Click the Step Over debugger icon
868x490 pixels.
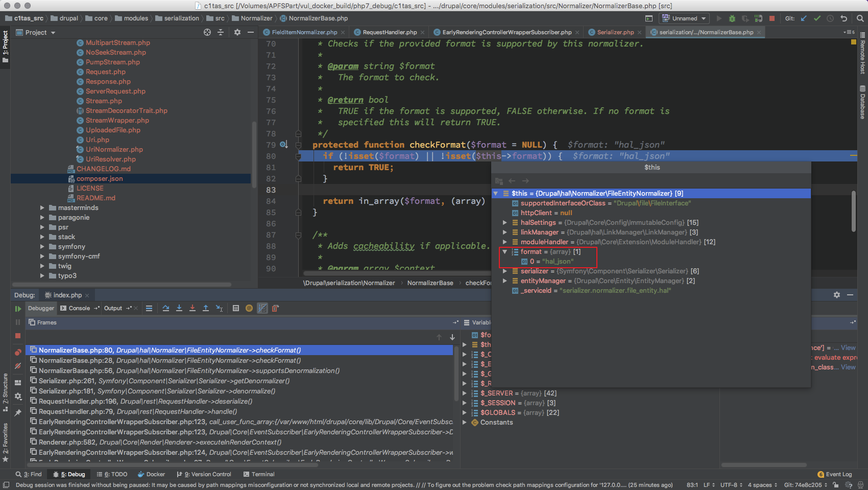pyautogui.click(x=166, y=308)
